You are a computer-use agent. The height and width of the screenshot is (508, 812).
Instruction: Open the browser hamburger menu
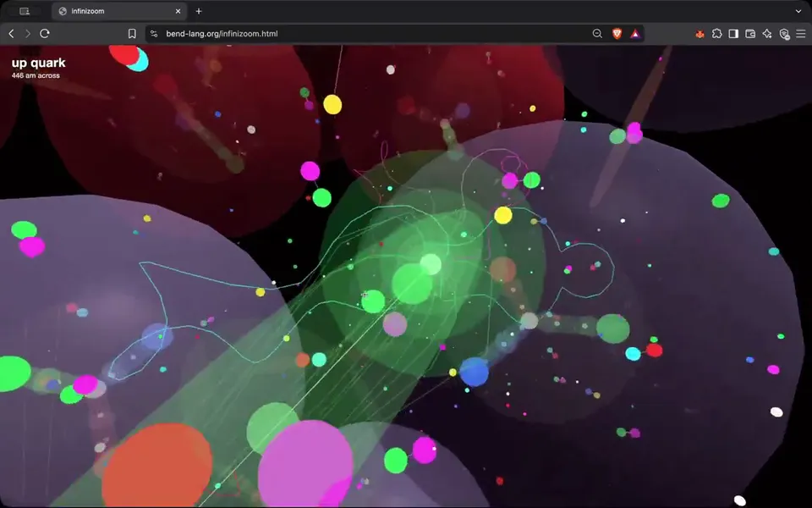point(801,34)
